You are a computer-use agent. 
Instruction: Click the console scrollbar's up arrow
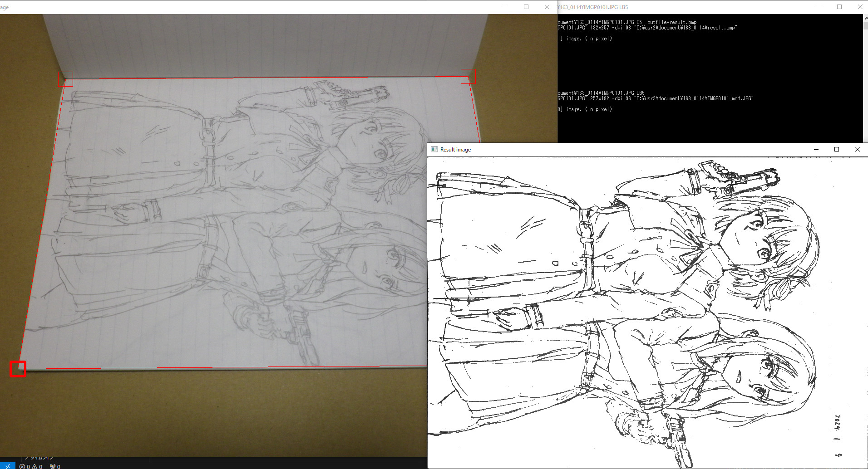coord(865,18)
